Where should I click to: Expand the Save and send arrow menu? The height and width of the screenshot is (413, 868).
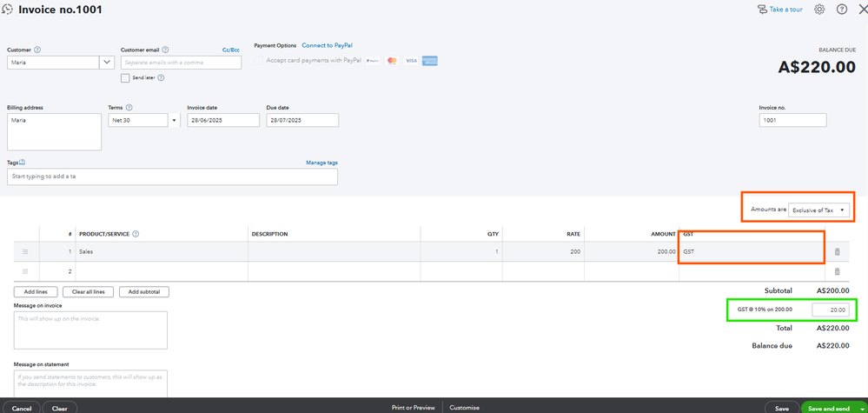(x=862, y=409)
